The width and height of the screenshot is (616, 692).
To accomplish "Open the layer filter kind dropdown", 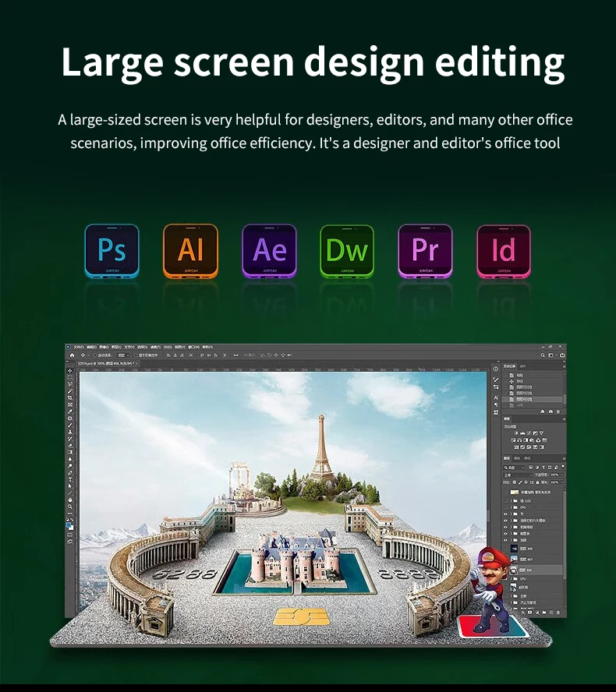I will (514, 468).
